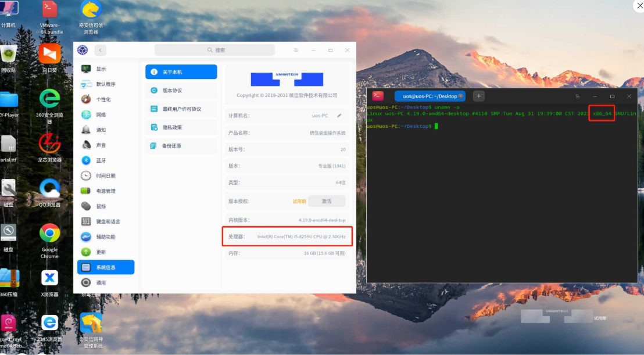
Task: Open Qi'anxin Wangshen management system icon
Action: tap(91, 331)
